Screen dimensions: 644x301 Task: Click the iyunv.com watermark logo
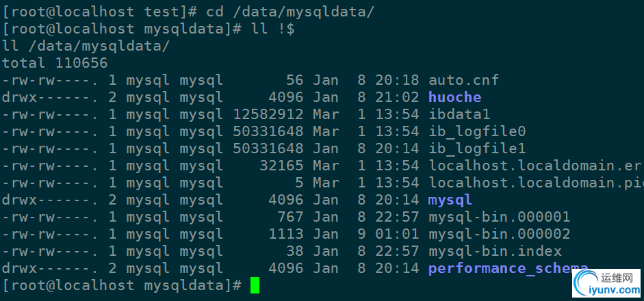click(x=606, y=283)
